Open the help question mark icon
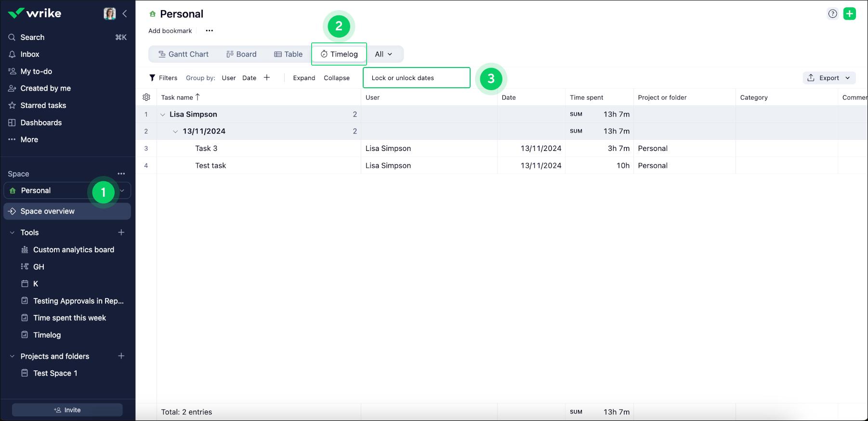This screenshot has height=421, width=868. pos(832,14)
